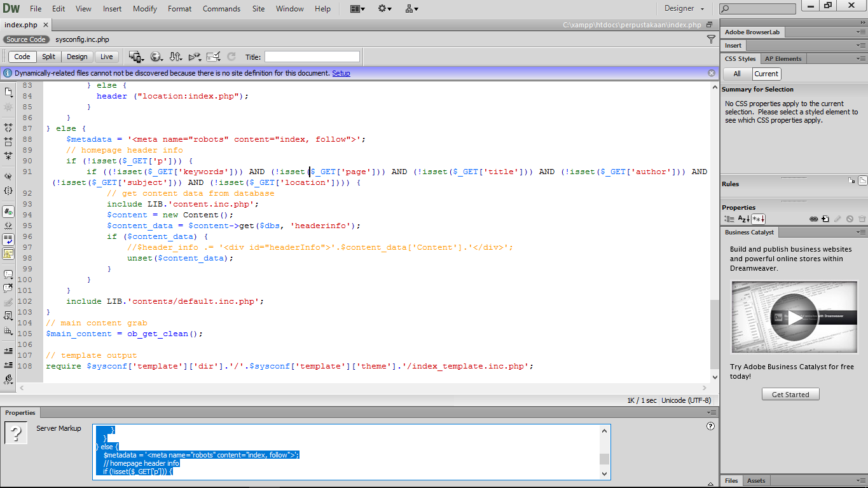Click the Attach Style Sheet icon
Screen dimensions: 868x488
(x=814, y=219)
